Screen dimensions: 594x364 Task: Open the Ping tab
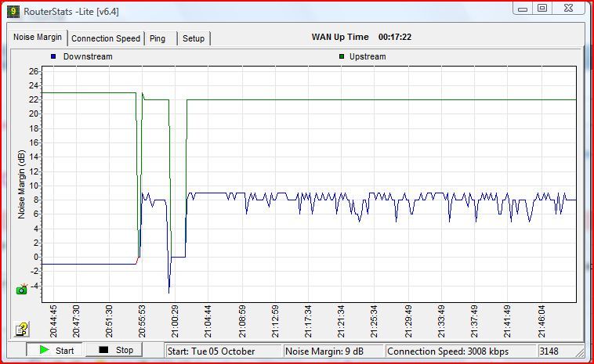coord(158,38)
